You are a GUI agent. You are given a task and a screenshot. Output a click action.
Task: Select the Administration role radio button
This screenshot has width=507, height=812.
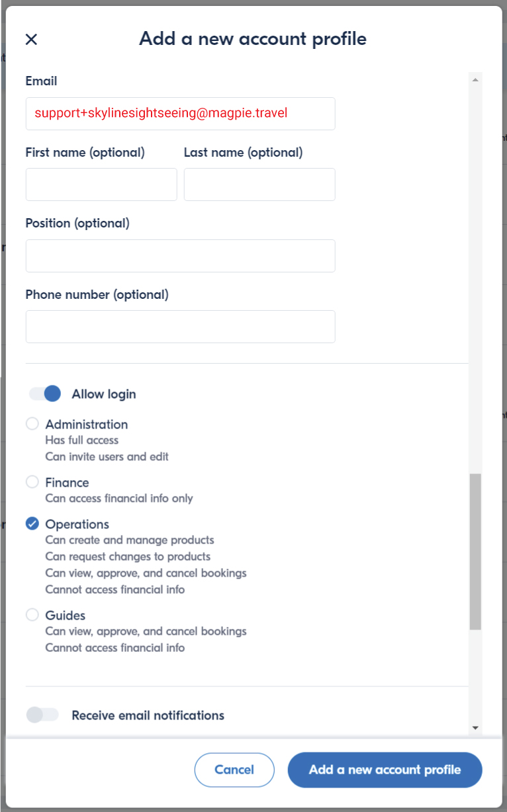tap(32, 424)
